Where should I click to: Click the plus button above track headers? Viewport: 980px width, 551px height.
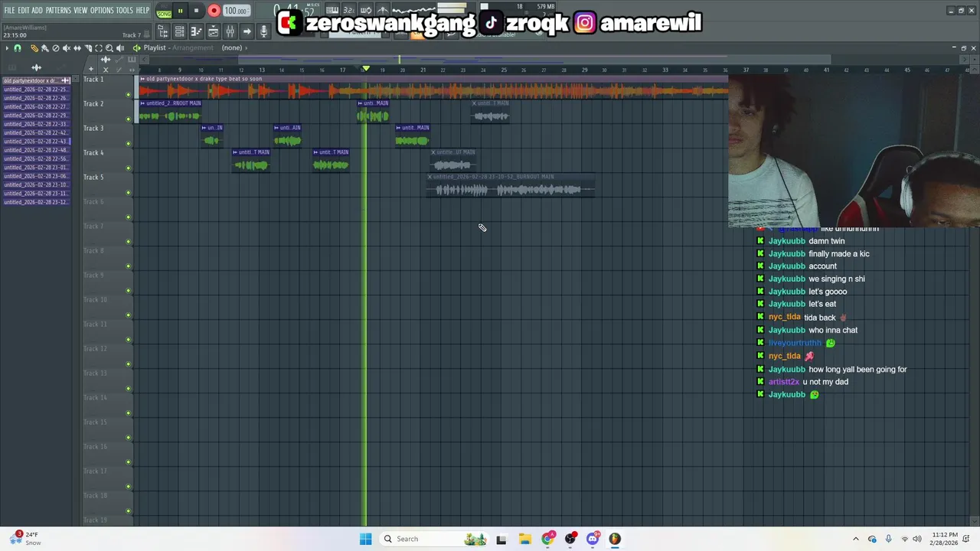[x=91, y=69]
